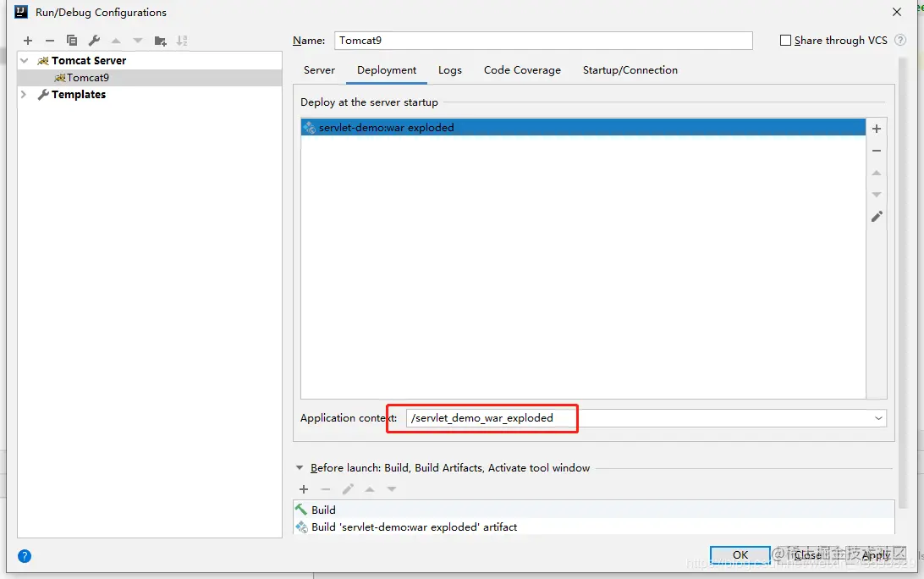Select the Tomcat9 configuration
Image resolution: width=924 pixels, height=579 pixels.
click(x=150, y=78)
